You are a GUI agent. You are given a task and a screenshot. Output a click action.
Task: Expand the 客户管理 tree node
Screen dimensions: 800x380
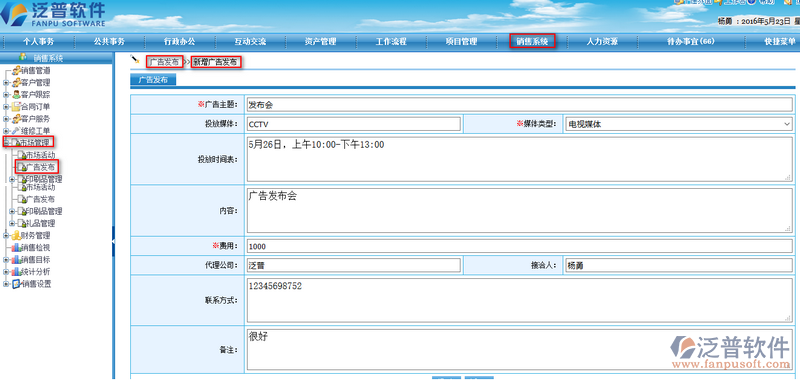tap(6, 83)
